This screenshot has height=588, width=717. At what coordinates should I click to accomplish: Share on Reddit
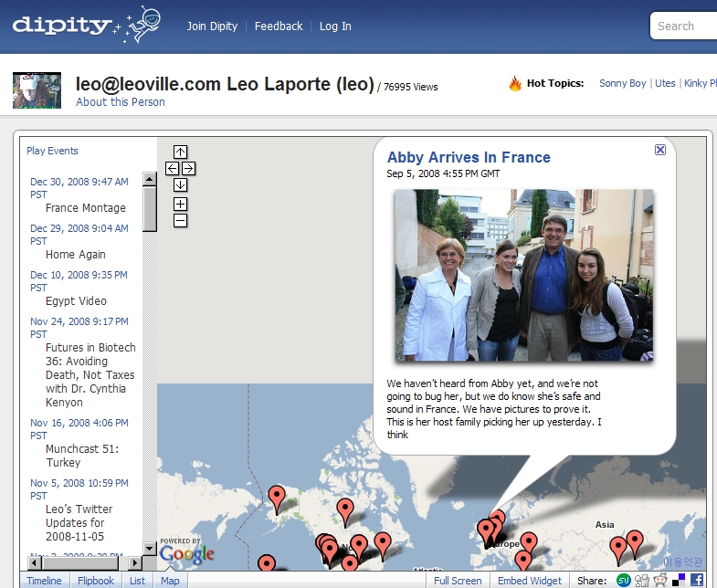[660, 580]
